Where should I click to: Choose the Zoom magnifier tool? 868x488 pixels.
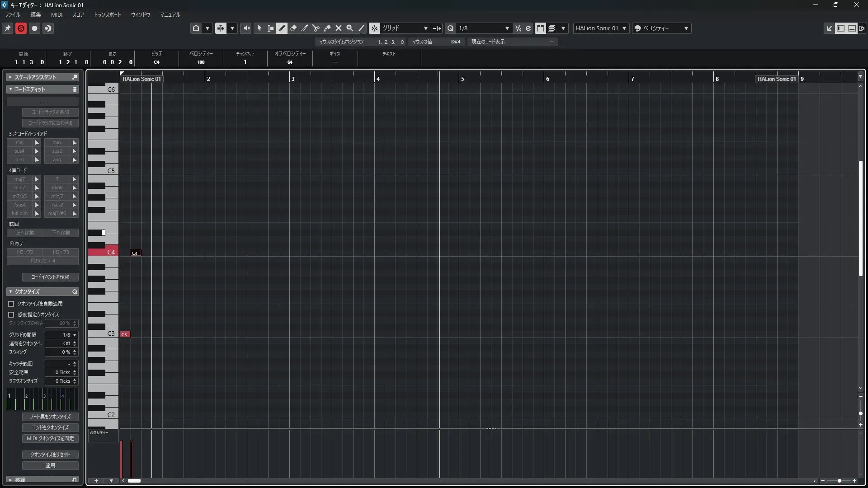[x=349, y=28]
